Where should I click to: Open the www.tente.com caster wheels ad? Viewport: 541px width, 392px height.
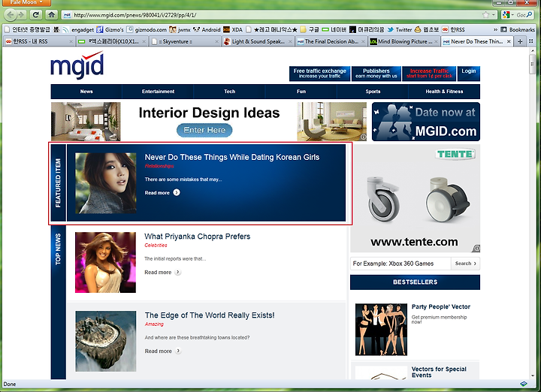click(x=415, y=199)
